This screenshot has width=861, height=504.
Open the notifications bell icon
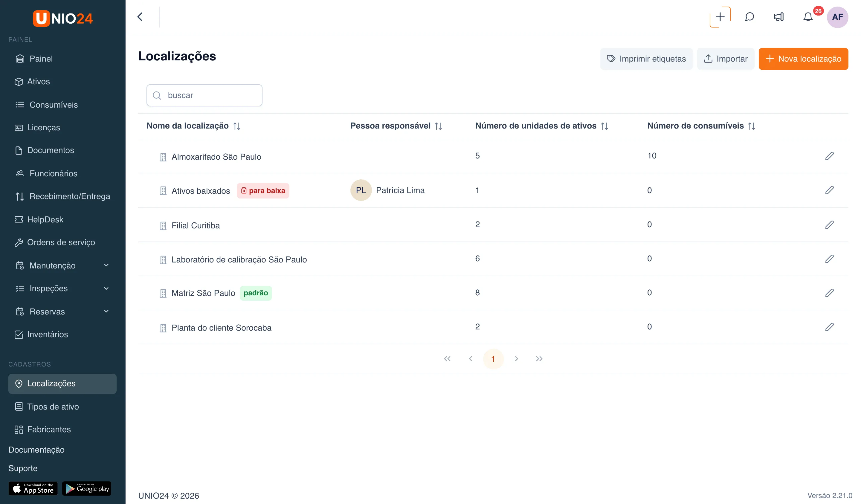click(x=808, y=17)
